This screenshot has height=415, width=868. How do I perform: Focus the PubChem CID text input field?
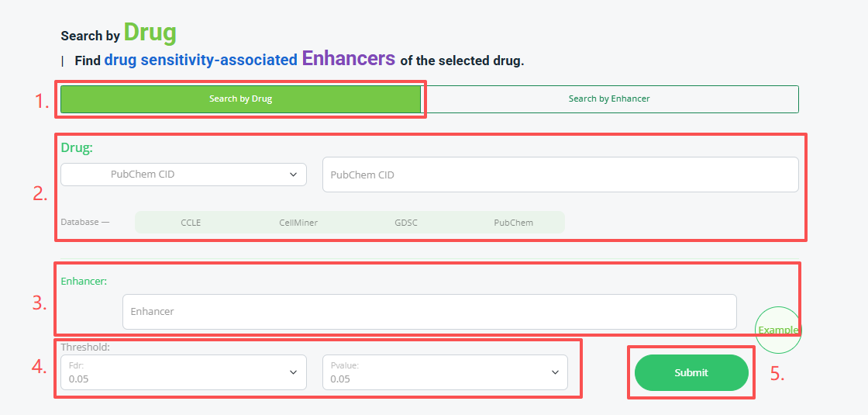pyautogui.click(x=560, y=175)
